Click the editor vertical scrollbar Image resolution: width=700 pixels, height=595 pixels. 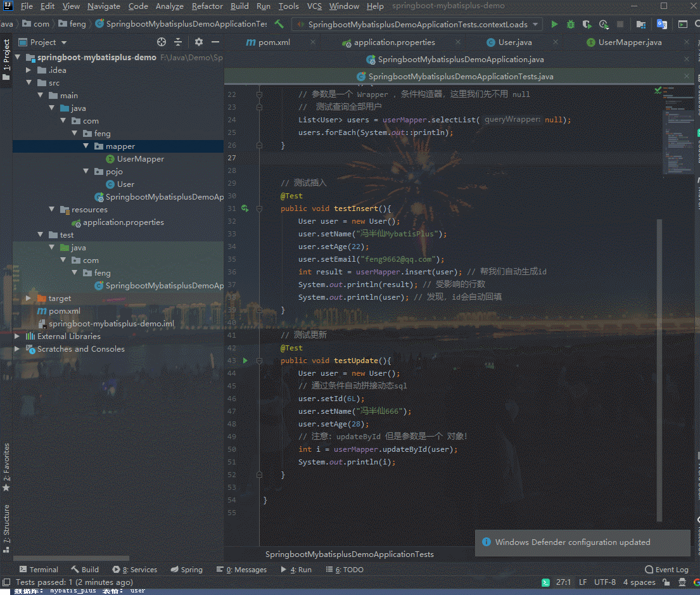(x=659, y=370)
